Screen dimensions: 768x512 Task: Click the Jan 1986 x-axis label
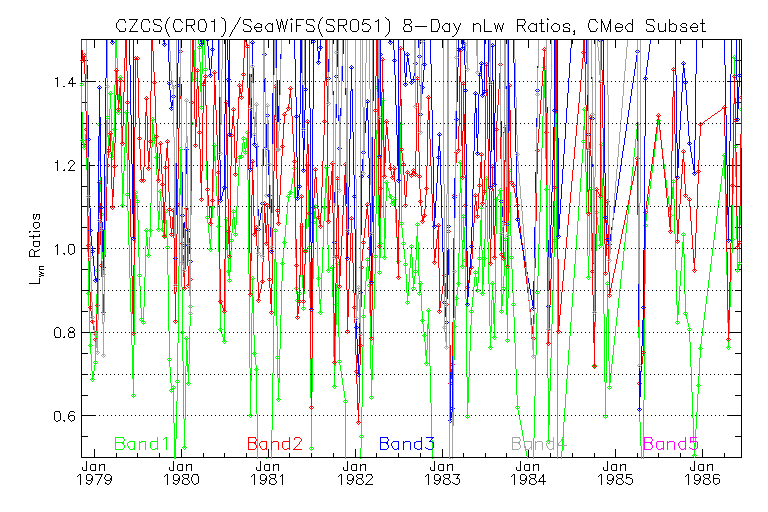pyautogui.click(x=703, y=473)
